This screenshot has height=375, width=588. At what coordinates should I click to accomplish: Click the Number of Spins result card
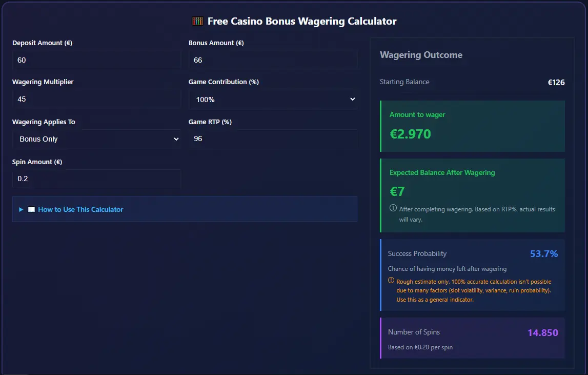click(x=472, y=338)
